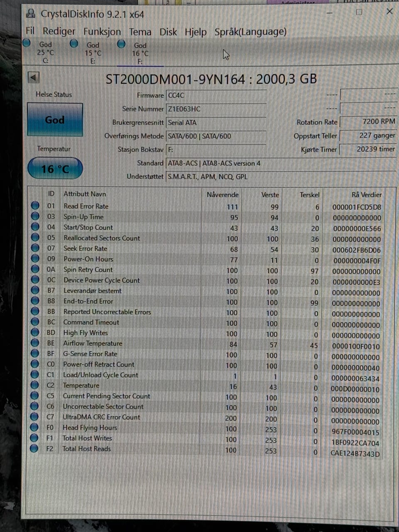The width and height of the screenshot is (399, 532).
Task: Click status icon for Head Flying Hours
Action: (34, 427)
